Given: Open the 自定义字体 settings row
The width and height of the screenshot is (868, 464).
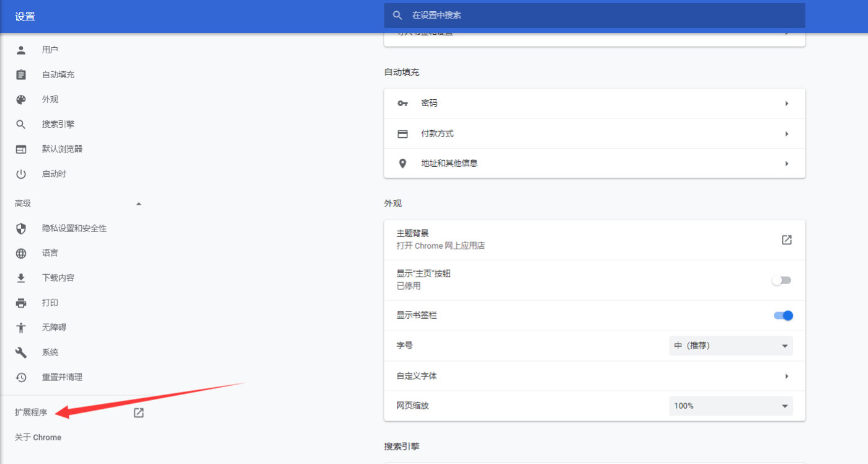Looking at the screenshot, I should [595, 376].
